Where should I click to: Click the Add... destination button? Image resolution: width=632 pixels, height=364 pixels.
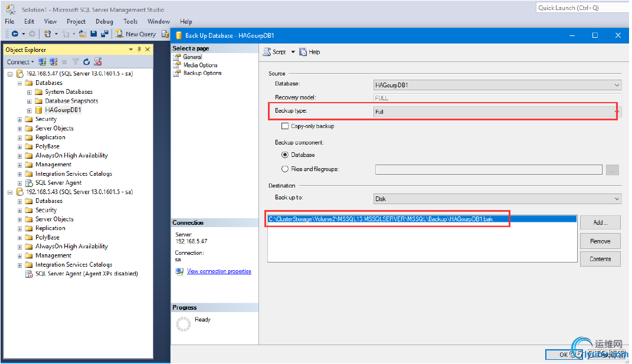click(x=600, y=223)
